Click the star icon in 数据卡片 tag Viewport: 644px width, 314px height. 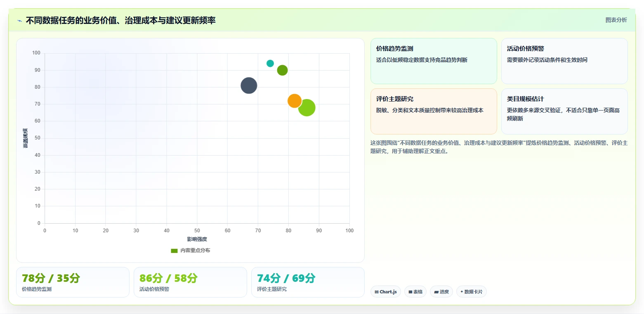[462, 292]
